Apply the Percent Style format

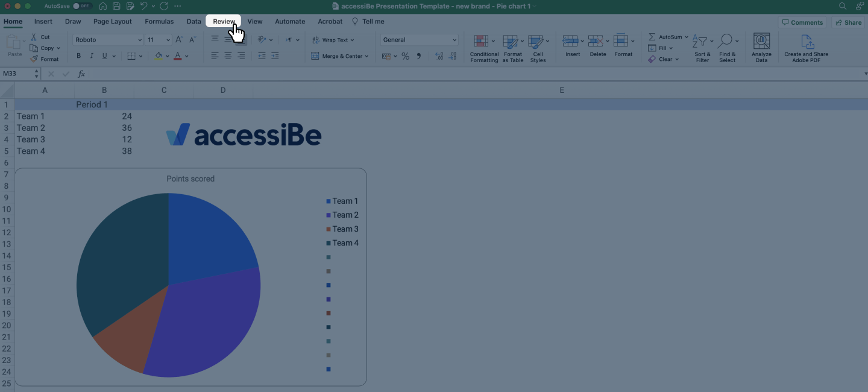[406, 55]
